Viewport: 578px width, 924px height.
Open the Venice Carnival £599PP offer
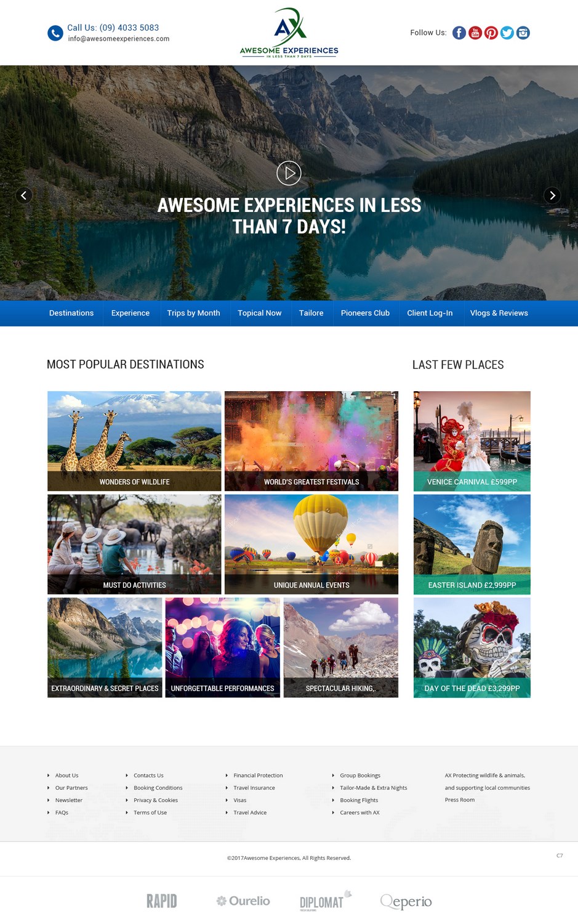(x=472, y=441)
